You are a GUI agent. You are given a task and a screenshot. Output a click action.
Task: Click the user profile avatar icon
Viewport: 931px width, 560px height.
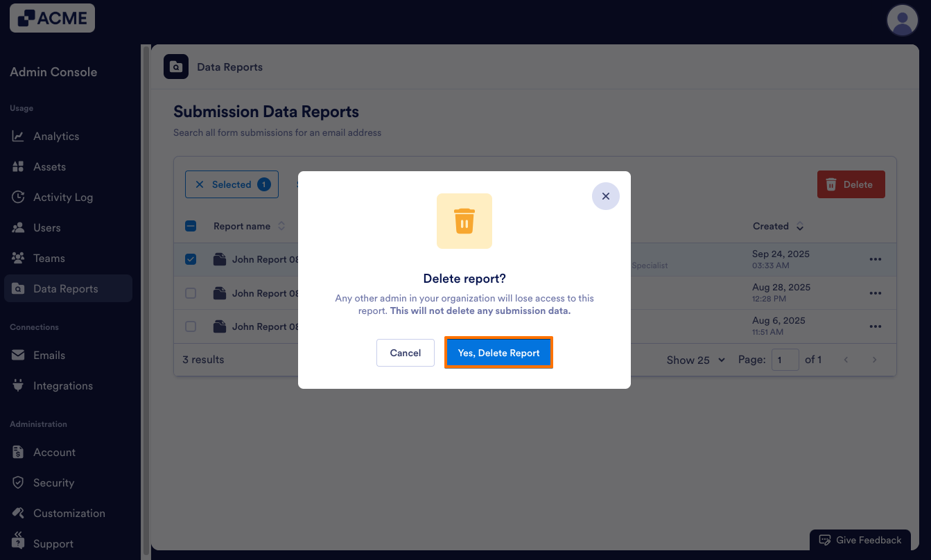click(902, 20)
